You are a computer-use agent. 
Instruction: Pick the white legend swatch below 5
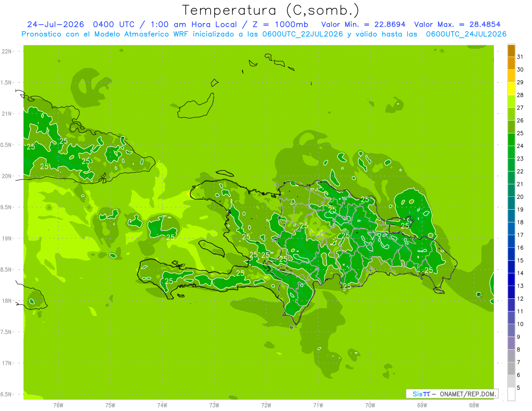click(511, 395)
